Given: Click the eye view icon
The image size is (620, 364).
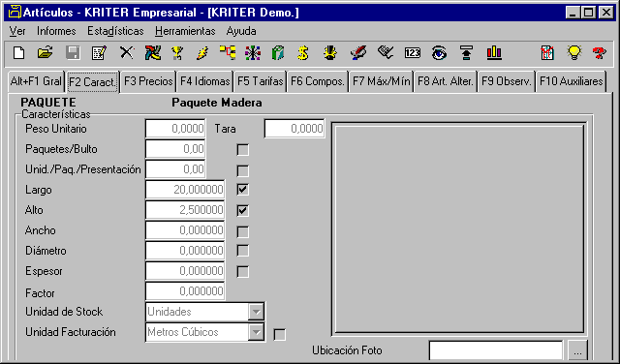Looking at the screenshot, I should [x=439, y=52].
